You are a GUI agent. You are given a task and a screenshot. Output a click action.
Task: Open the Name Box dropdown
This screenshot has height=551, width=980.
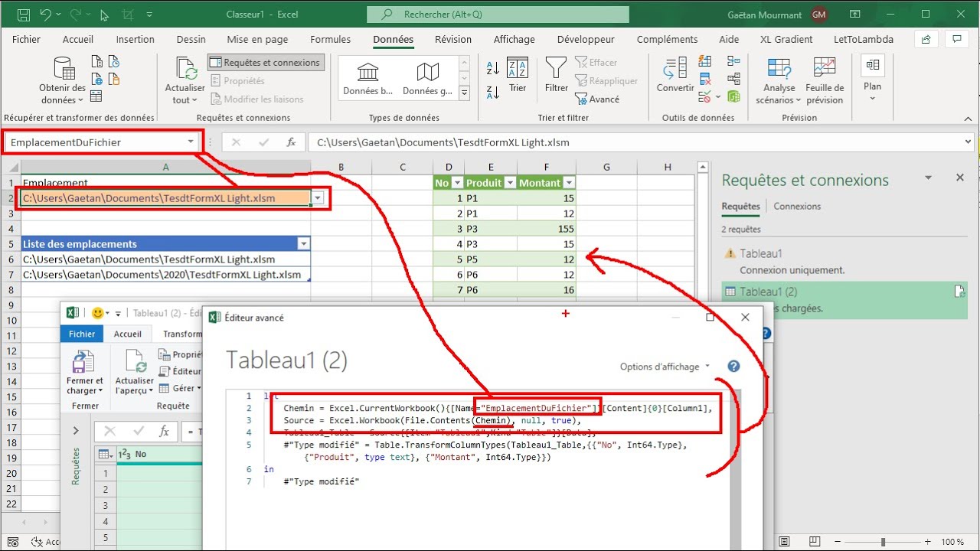point(191,142)
